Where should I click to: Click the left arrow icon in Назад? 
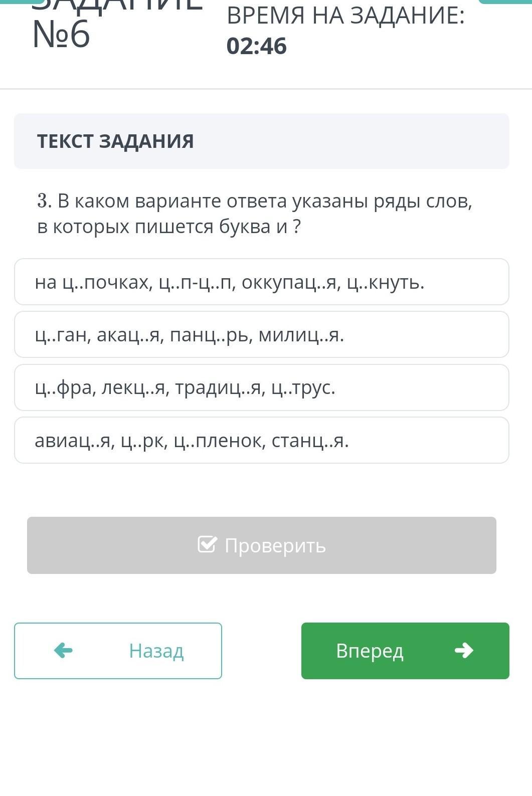(x=63, y=650)
